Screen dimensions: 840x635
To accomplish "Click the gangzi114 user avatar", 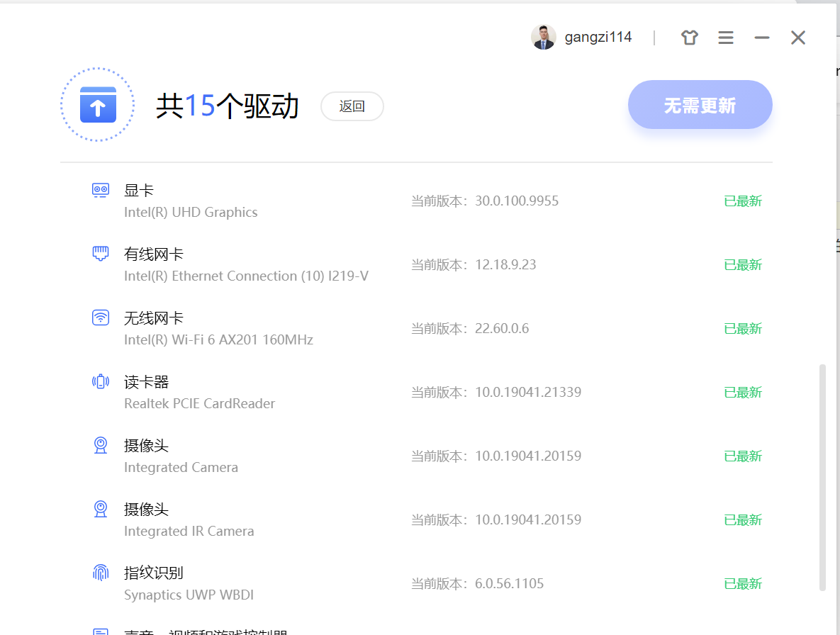I will pyautogui.click(x=543, y=38).
